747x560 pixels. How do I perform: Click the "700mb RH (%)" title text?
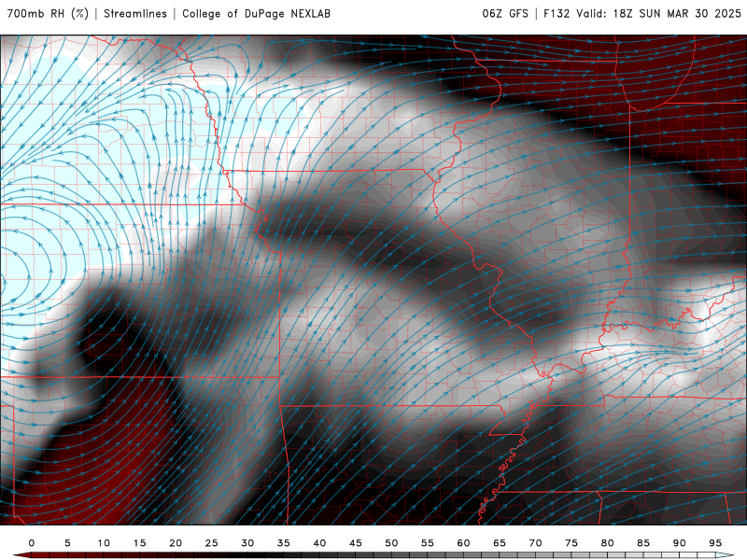point(48,14)
